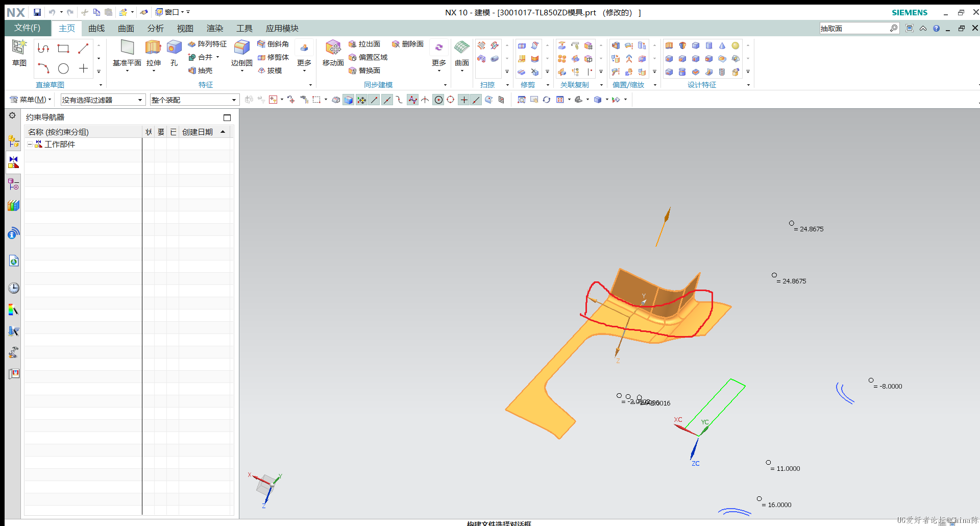Open the Reuse Library books icon

pyautogui.click(x=14, y=205)
